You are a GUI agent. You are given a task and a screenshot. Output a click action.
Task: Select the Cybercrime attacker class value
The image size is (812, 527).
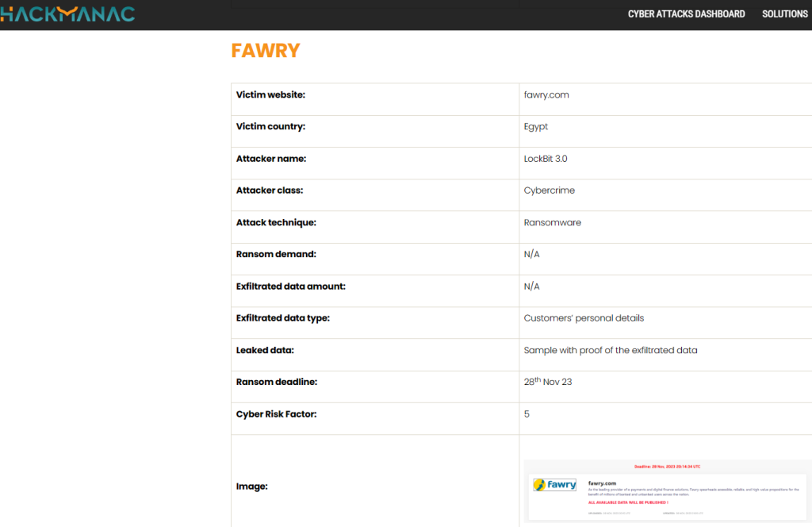click(550, 190)
